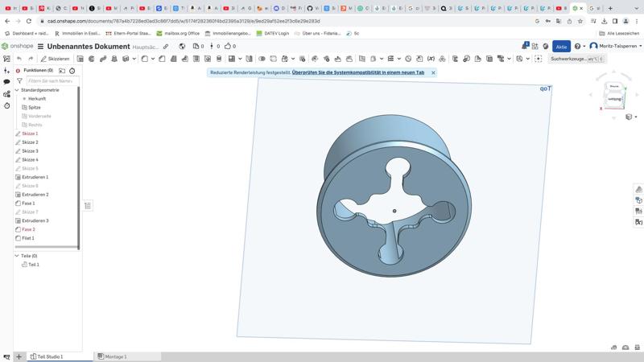Click the selection-box icon near search tools
The image size is (644, 362).
coord(538,59)
